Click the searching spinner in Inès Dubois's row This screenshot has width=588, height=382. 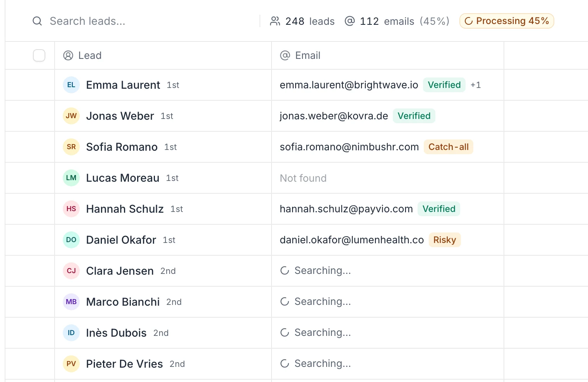point(285,332)
